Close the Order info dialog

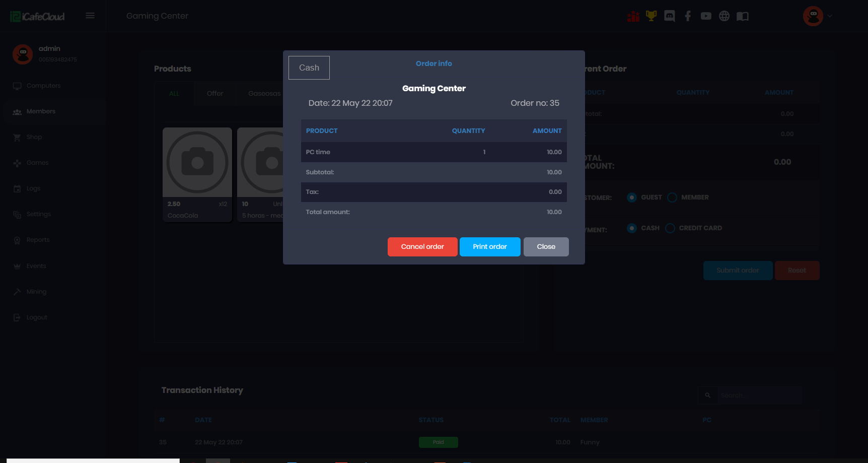coord(546,247)
